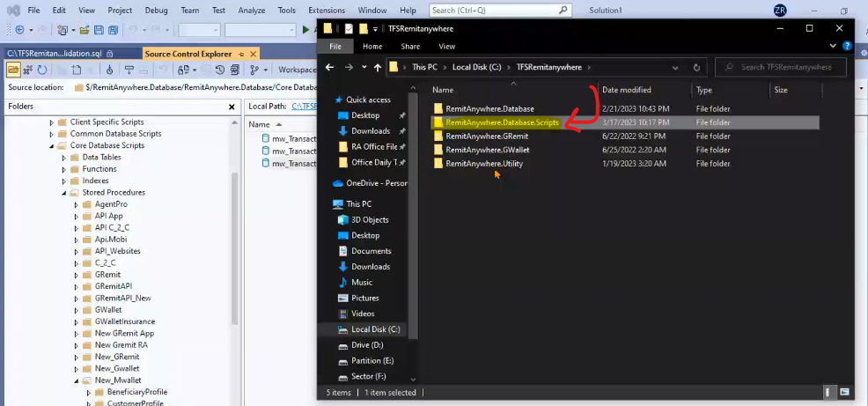Screen dimensions: 868x406
Task: Click the Up one level arrow in File Explorer
Action: 378,67
